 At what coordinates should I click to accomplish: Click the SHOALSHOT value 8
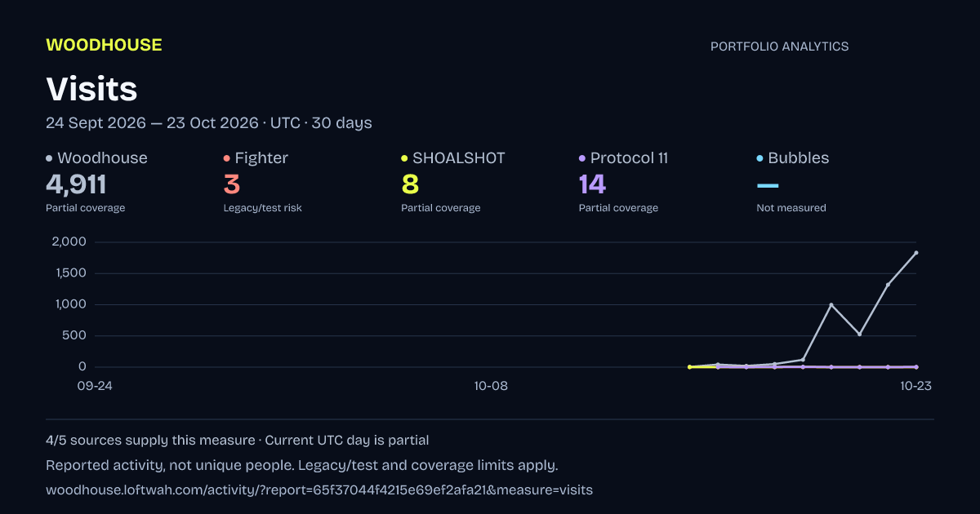410,184
